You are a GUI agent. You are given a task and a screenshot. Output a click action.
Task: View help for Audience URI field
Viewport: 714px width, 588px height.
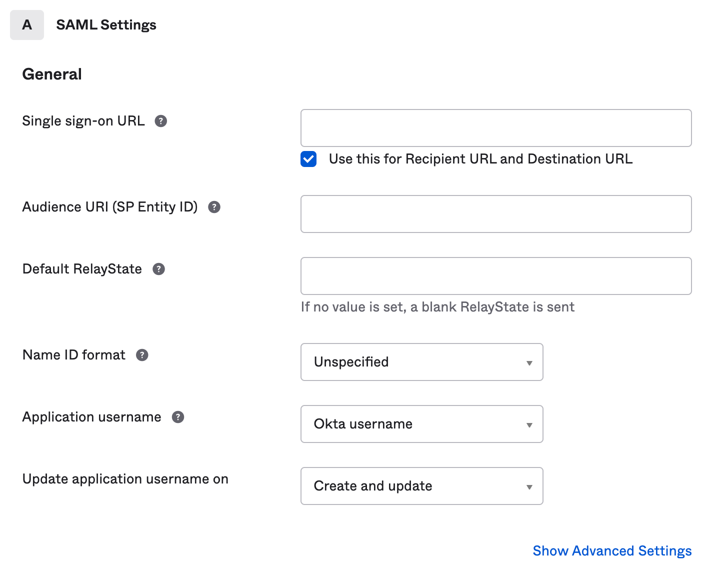[x=214, y=207]
